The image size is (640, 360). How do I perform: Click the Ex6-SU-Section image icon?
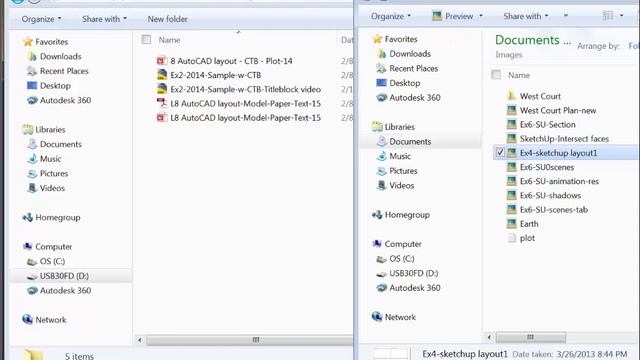[x=511, y=124]
